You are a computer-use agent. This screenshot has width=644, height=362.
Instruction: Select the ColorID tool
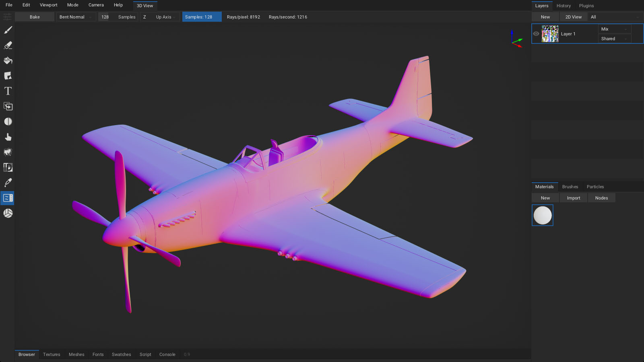[8, 167]
